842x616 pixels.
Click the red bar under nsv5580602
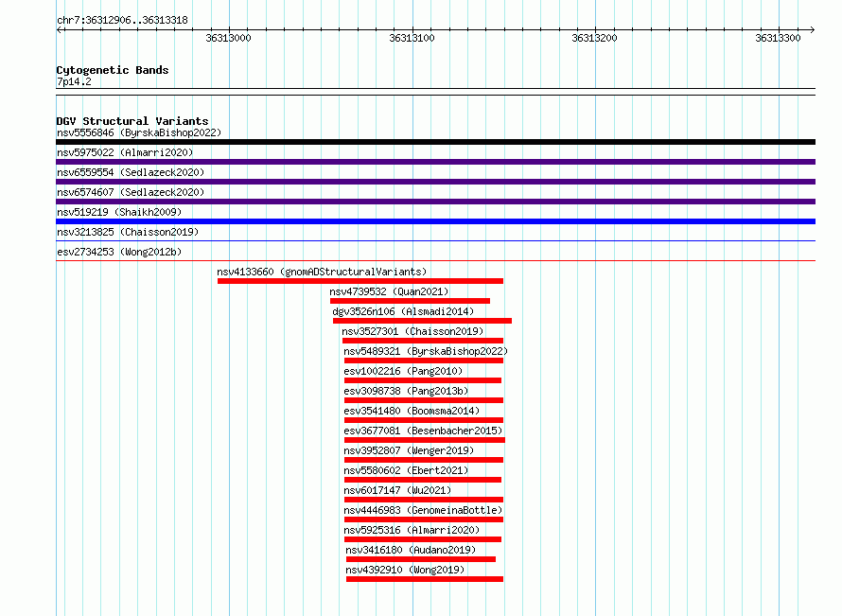423,480
